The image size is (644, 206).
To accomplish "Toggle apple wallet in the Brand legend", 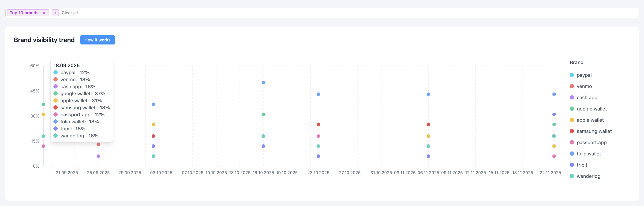I will [x=587, y=120].
